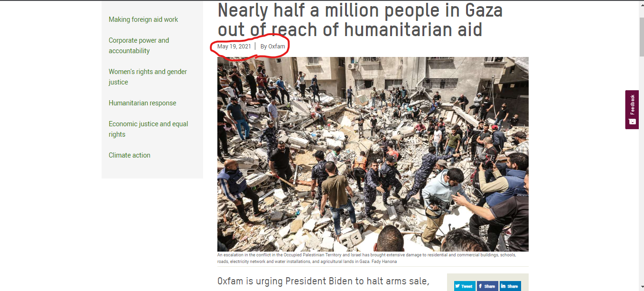Share the article via the Twitter Tweet button

pyautogui.click(x=464, y=286)
